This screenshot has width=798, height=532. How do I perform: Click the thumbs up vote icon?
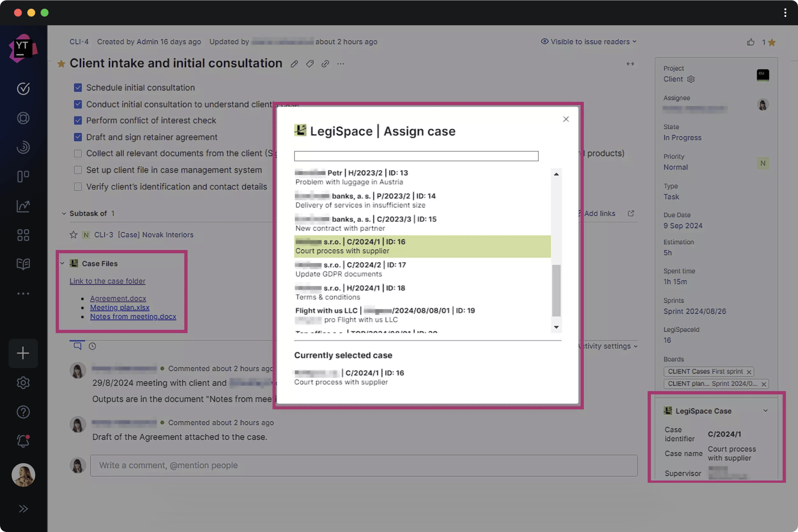pyautogui.click(x=750, y=42)
